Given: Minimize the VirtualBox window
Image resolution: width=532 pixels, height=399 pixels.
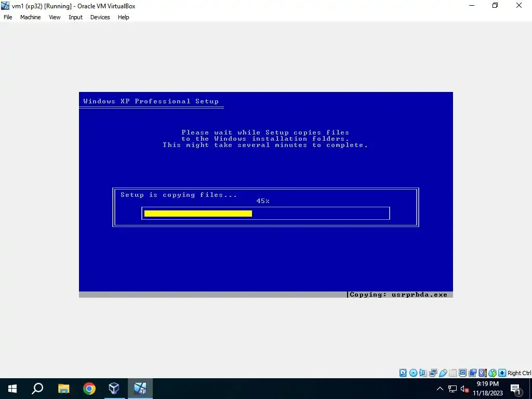Looking at the screenshot, I should [472, 5].
